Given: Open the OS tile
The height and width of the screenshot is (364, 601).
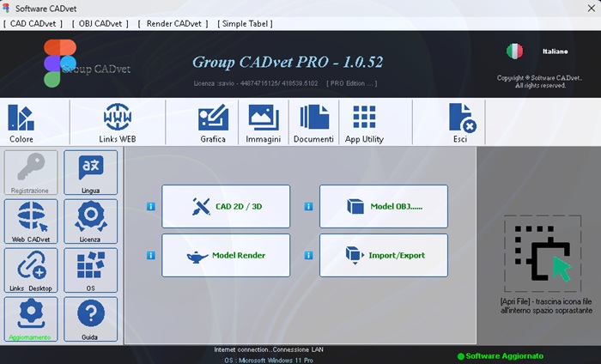Looking at the screenshot, I should coord(90,270).
